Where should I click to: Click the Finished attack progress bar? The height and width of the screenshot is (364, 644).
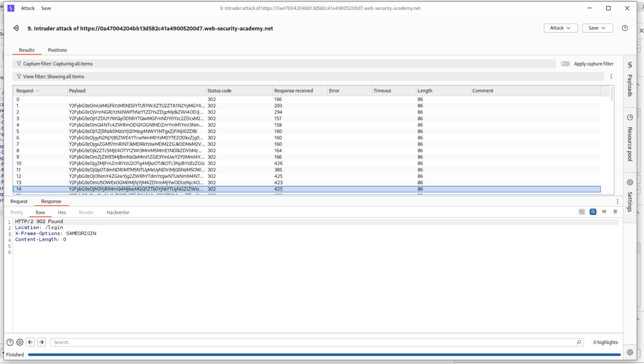pos(324,355)
